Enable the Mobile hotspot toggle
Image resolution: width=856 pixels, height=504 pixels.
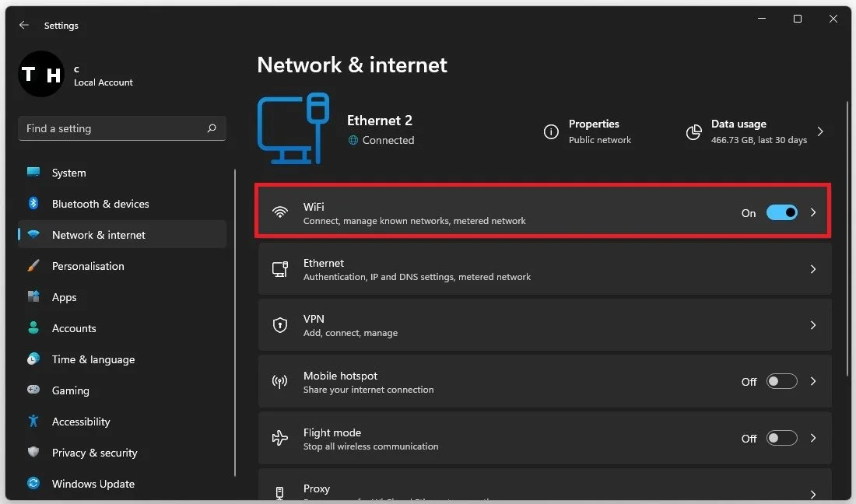pos(782,381)
